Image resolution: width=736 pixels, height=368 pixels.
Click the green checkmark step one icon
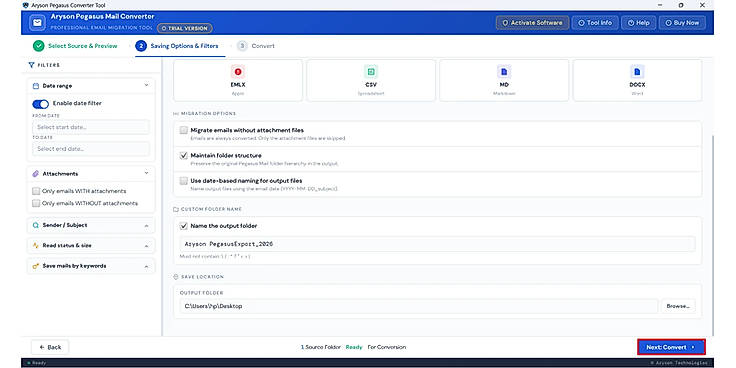(39, 46)
